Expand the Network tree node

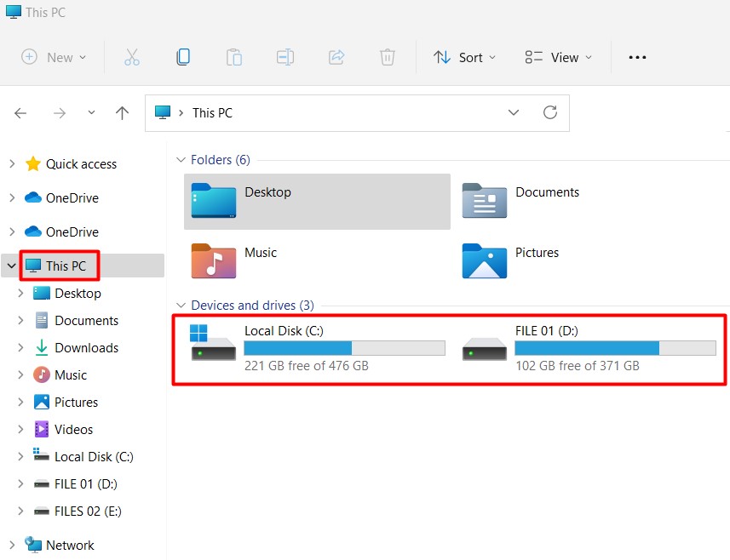12,546
